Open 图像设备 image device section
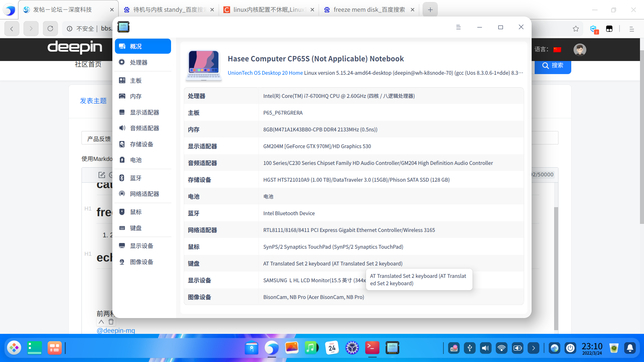This screenshot has height=362, width=644. click(x=141, y=262)
